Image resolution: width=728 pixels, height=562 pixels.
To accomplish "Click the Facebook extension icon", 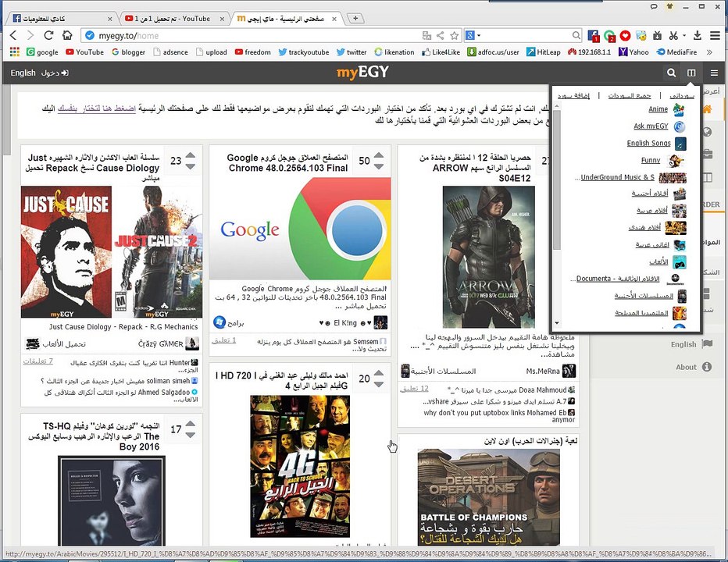I will (594, 36).
